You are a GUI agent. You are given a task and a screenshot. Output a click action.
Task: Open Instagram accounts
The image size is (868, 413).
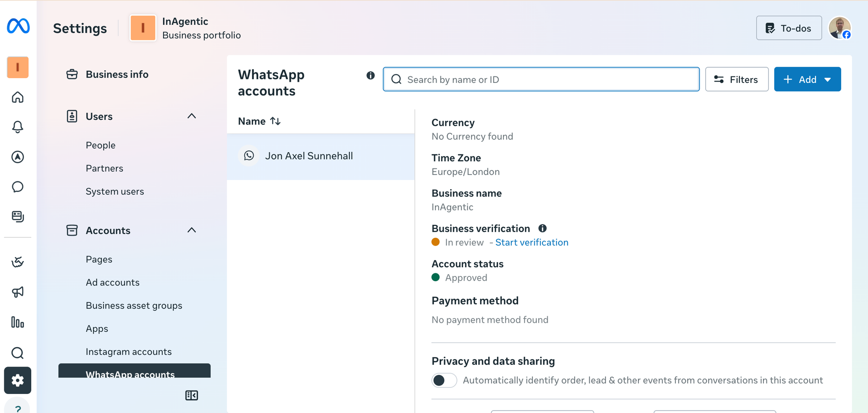tap(129, 352)
